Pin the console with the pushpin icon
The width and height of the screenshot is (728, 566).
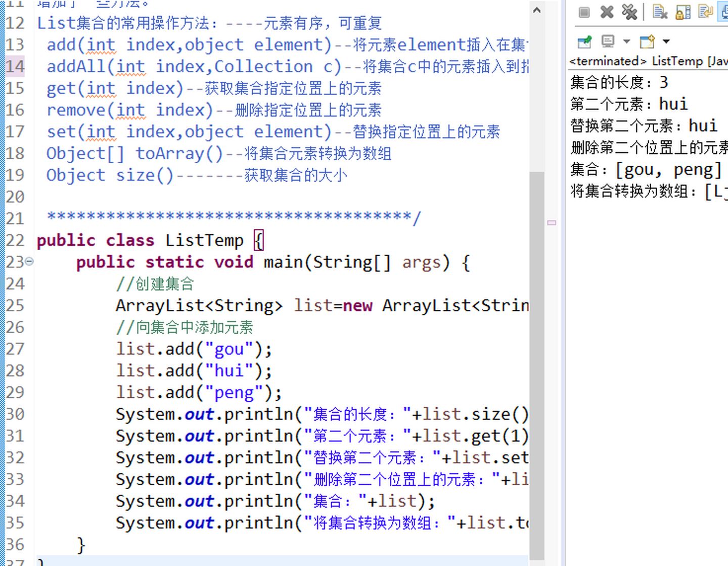pyautogui.click(x=584, y=41)
